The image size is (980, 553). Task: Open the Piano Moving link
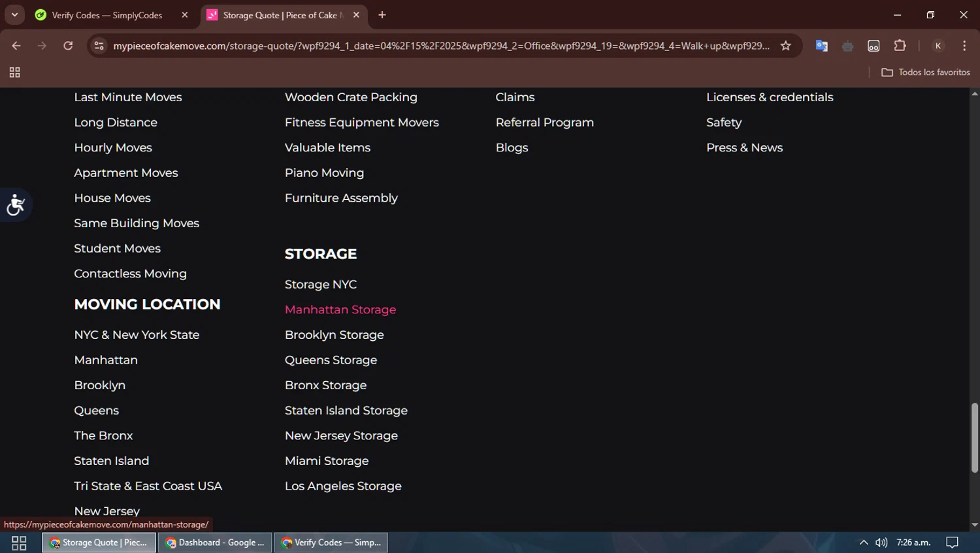pos(324,173)
